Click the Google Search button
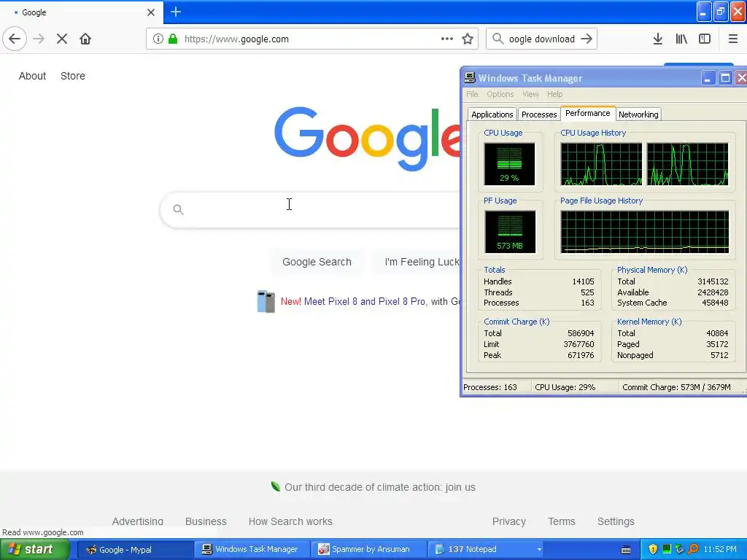 [317, 262]
